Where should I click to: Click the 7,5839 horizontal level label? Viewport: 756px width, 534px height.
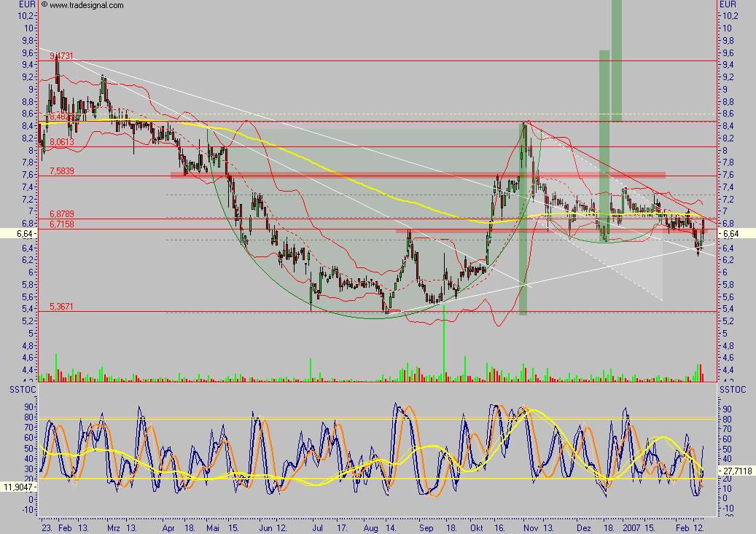pos(62,171)
